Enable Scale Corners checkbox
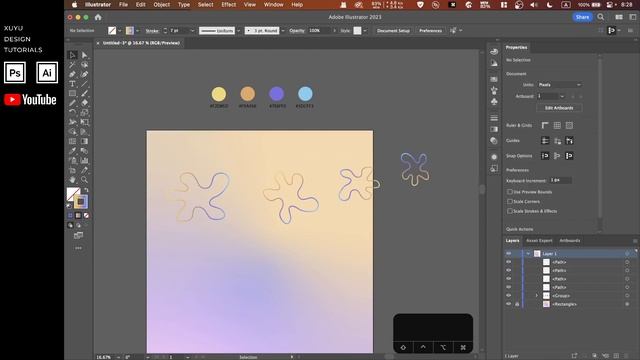 (x=509, y=201)
